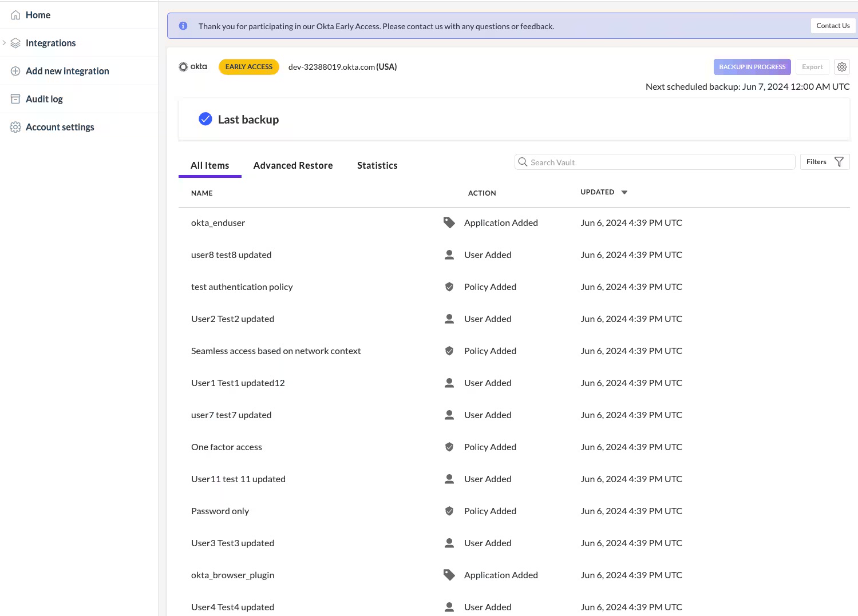Open integration settings gear icon near Export

point(842,67)
